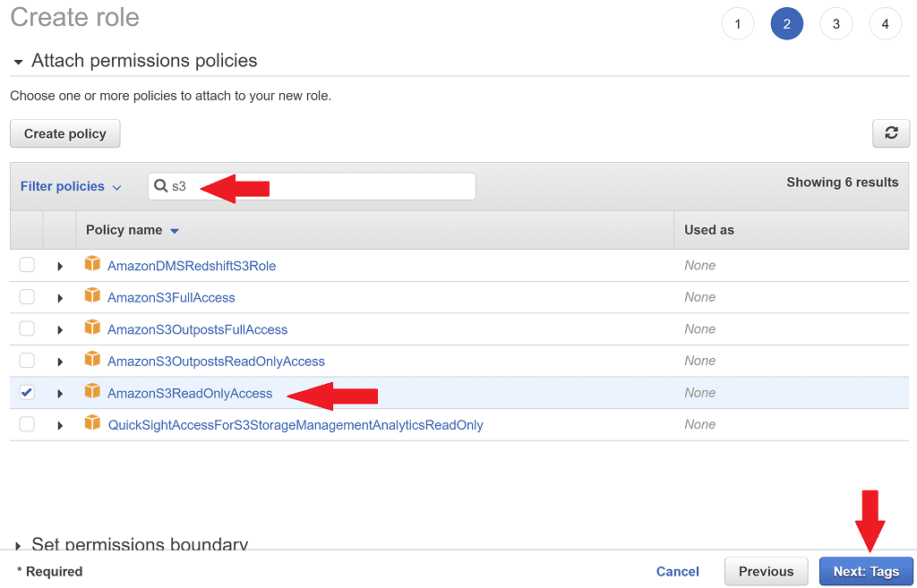Click the AmazonS3FullAccess policy cube icon
This screenshot has width=917, height=588.
tap(93, 296)
